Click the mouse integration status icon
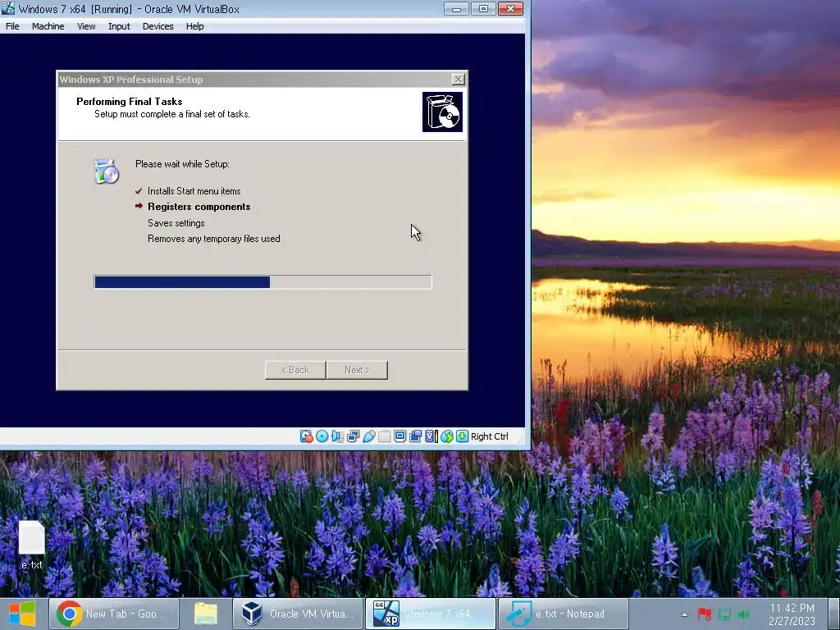This screenshot has height=630, width=840. pos(447,436)
